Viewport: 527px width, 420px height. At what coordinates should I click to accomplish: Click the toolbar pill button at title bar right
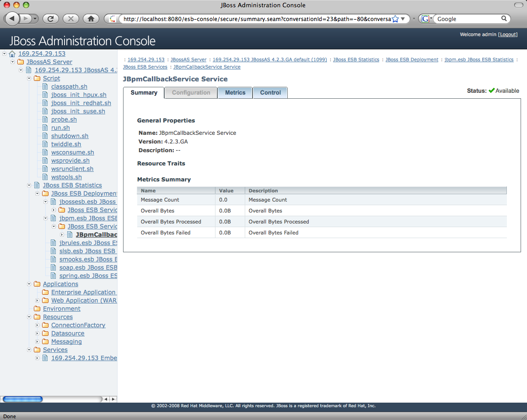pos(519,5)
